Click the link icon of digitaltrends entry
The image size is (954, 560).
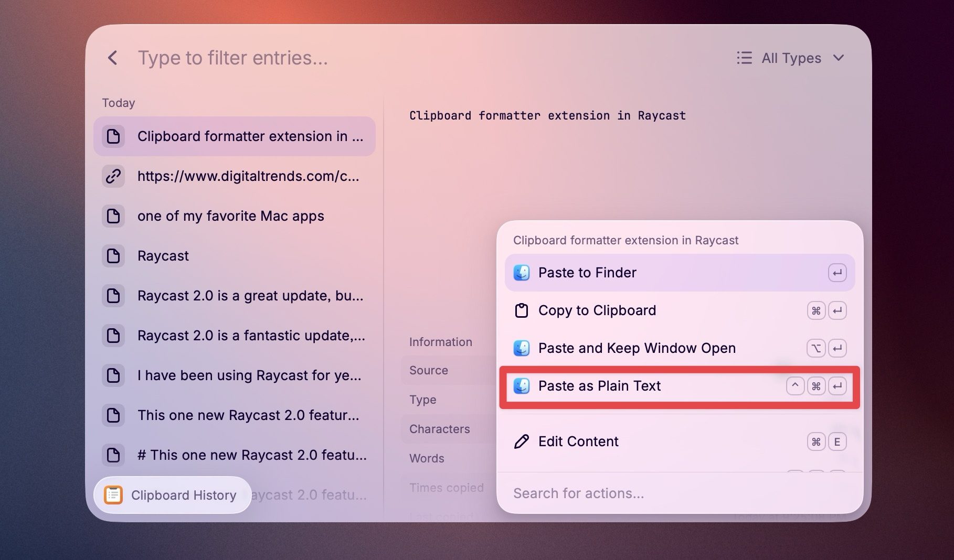click(113, 176)
